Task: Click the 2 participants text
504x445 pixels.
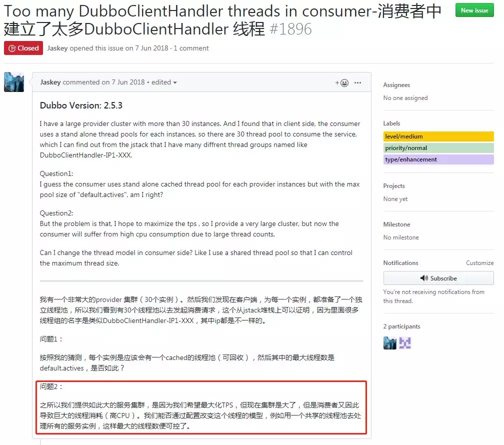Action: 401,326
